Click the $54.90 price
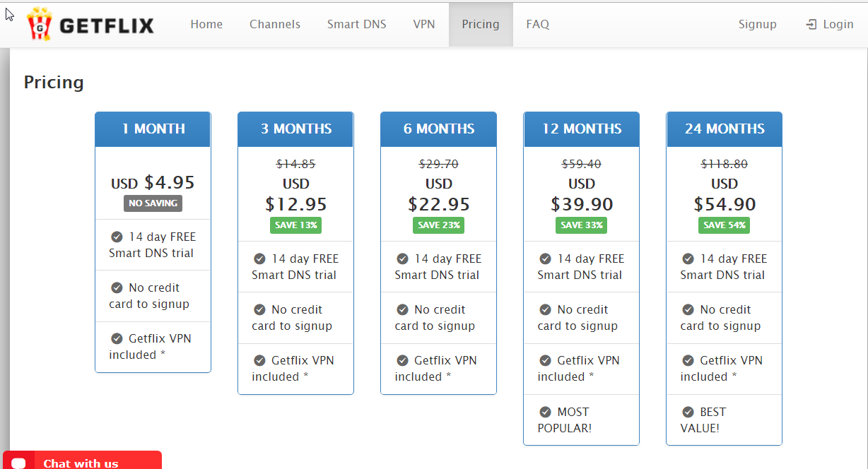This screenshot has height=469, width=868. 725,205
